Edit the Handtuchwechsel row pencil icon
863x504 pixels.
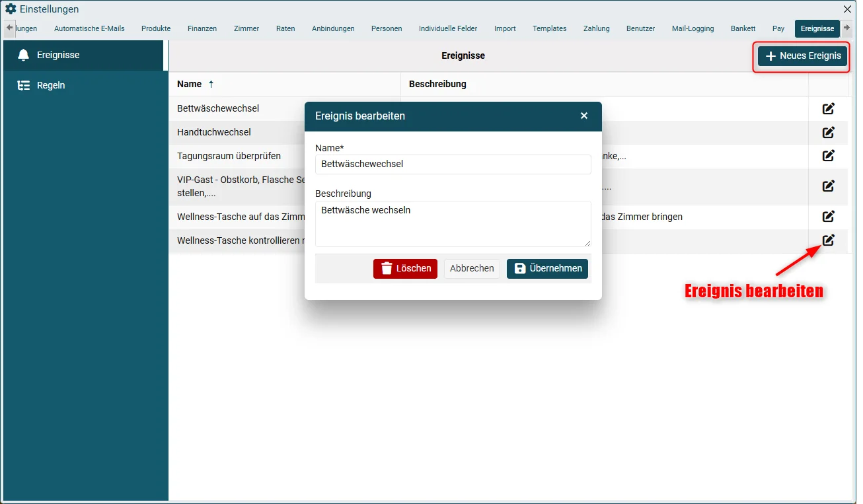point(828,132)
